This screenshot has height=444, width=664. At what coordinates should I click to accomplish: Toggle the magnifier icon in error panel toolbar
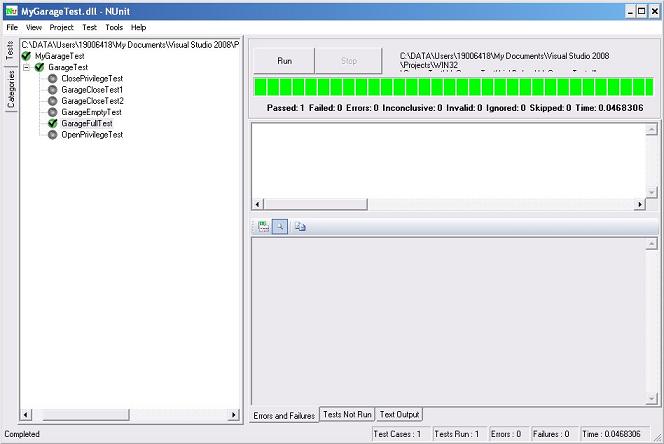pyautogui.click(x=280, y=226)
